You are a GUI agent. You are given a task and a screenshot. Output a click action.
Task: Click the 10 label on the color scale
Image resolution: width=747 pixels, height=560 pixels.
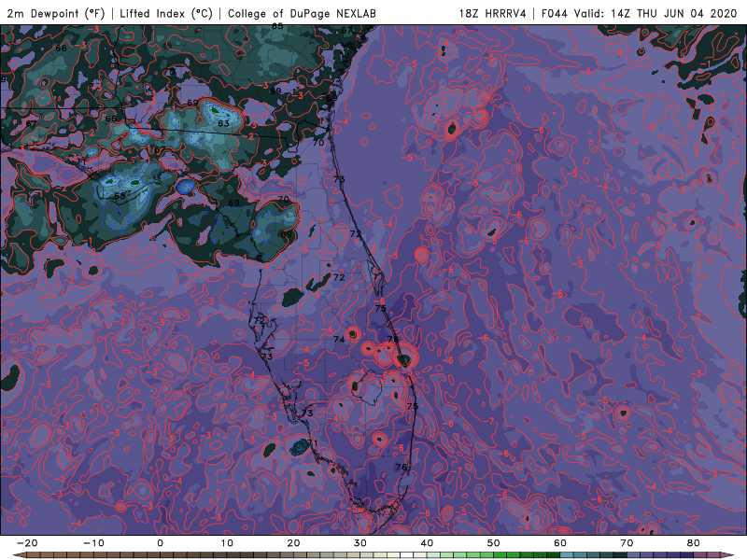click(x=227, y=543)
